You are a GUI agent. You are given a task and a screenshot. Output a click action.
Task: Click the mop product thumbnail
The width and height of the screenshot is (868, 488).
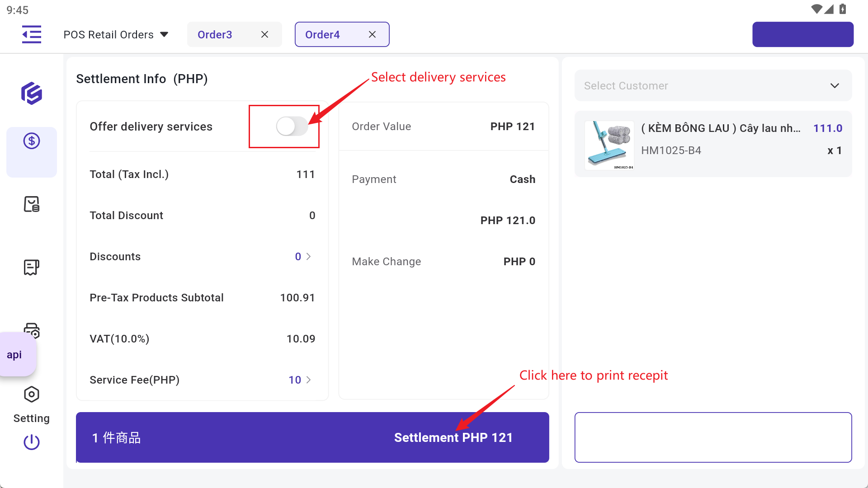click(x=609, y=145)
